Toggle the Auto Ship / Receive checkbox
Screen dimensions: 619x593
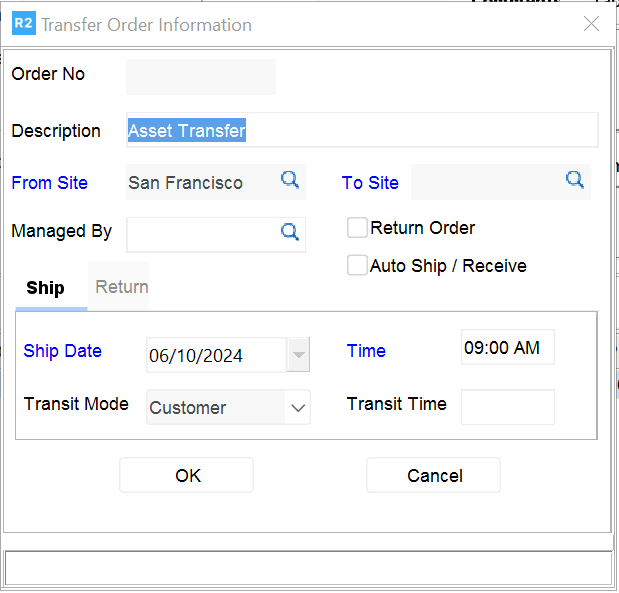coord(357,265)
